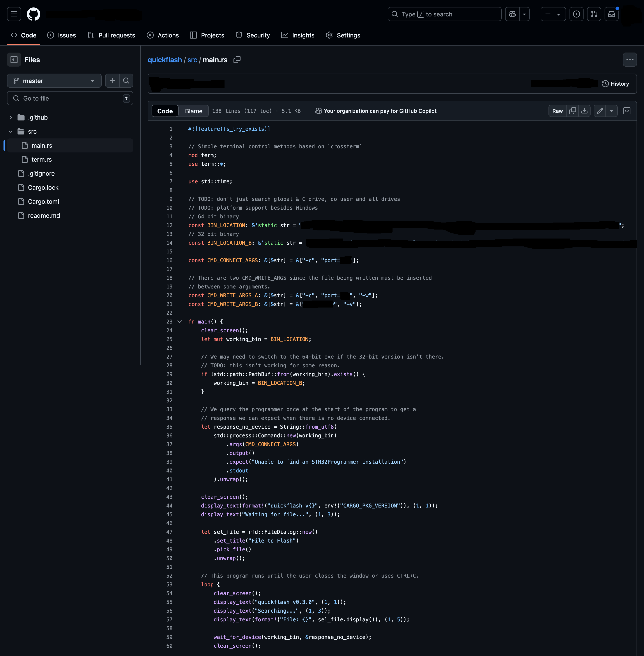
Task: Click the main.rs breadcrumb filename
Action: [215, 60]
